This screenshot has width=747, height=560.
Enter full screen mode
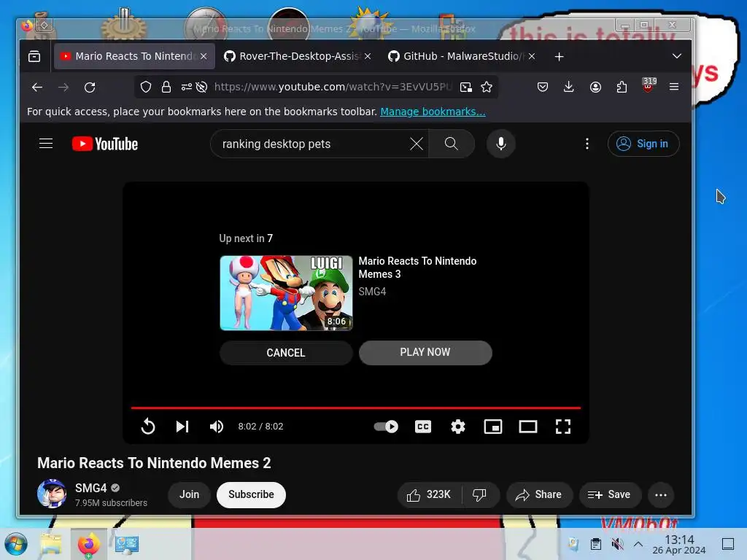pyautogui.click(x=562, y=426)
